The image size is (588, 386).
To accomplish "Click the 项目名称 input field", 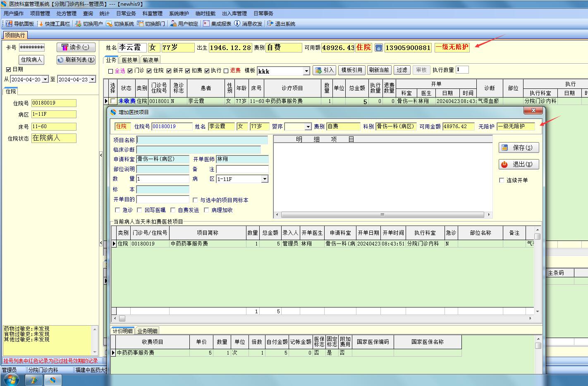I will tap(202, 140).
